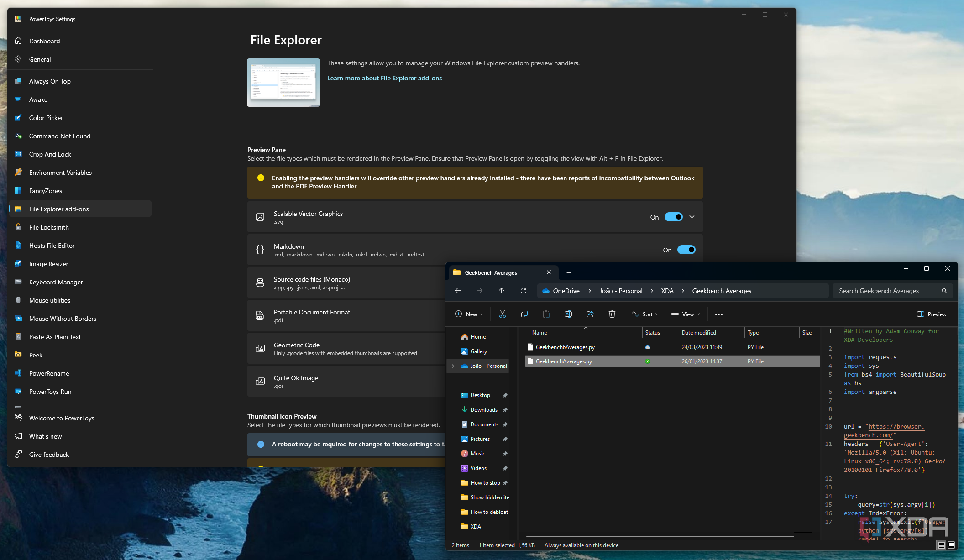This screenshot has width=964, height=560.
Task: Add a new File Explorer tab with plus
Action: click(x=569, y=272)
